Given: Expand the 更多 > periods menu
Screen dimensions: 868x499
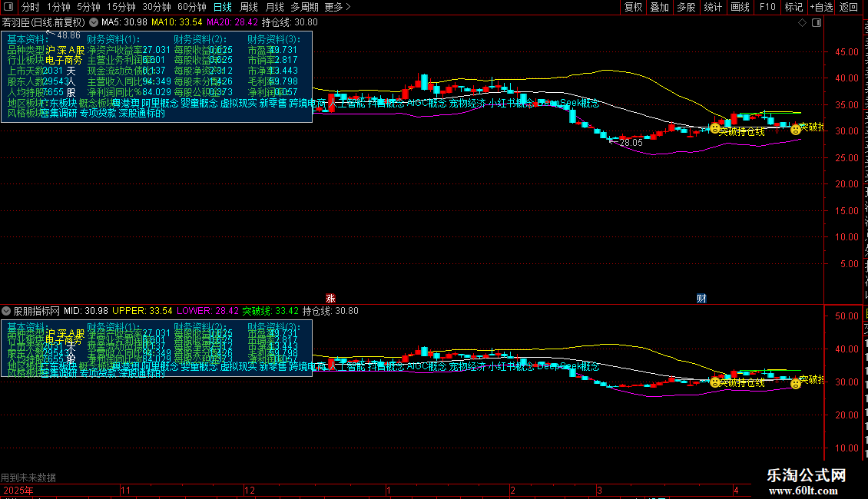Looking at the screenshot, I should click(x=338, y=7).
